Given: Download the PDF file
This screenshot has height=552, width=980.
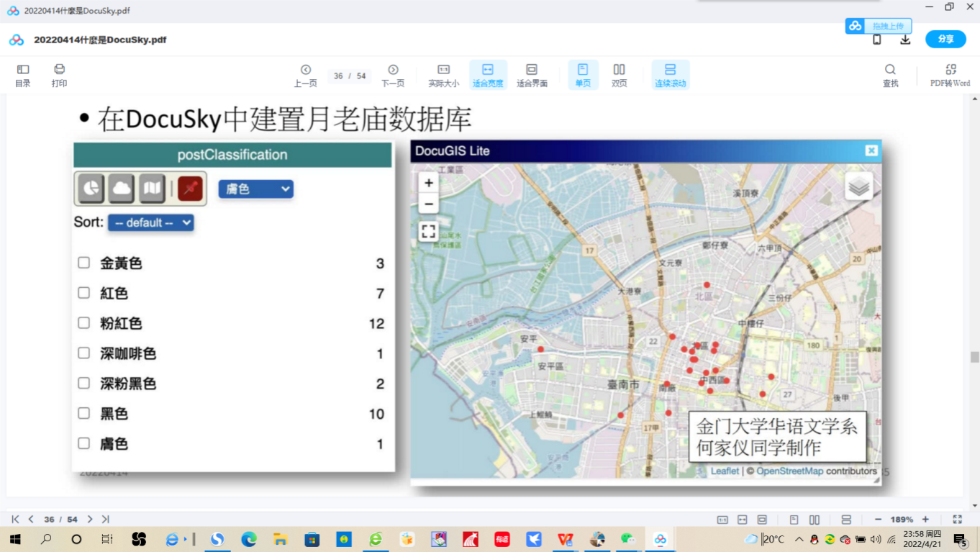Looking at the screenshot, I should click(905, 40).
